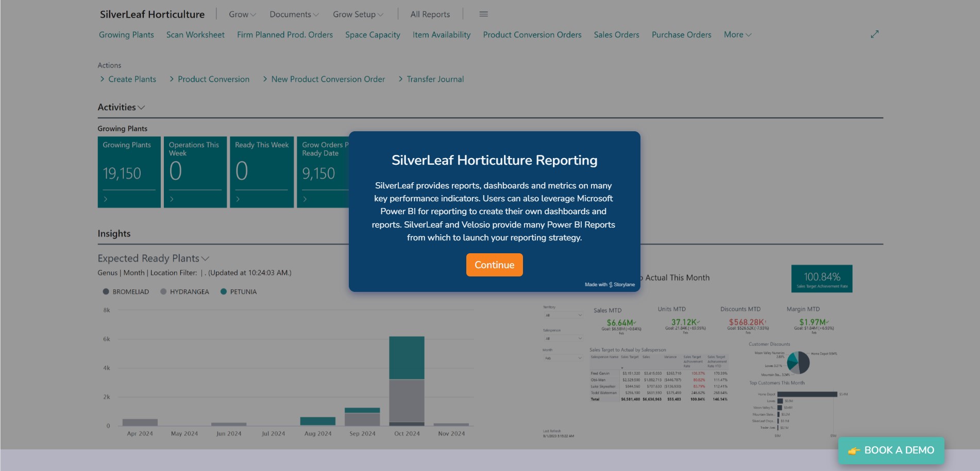Click the Home Depot bar in Top Customers

[x=807, y=394]
